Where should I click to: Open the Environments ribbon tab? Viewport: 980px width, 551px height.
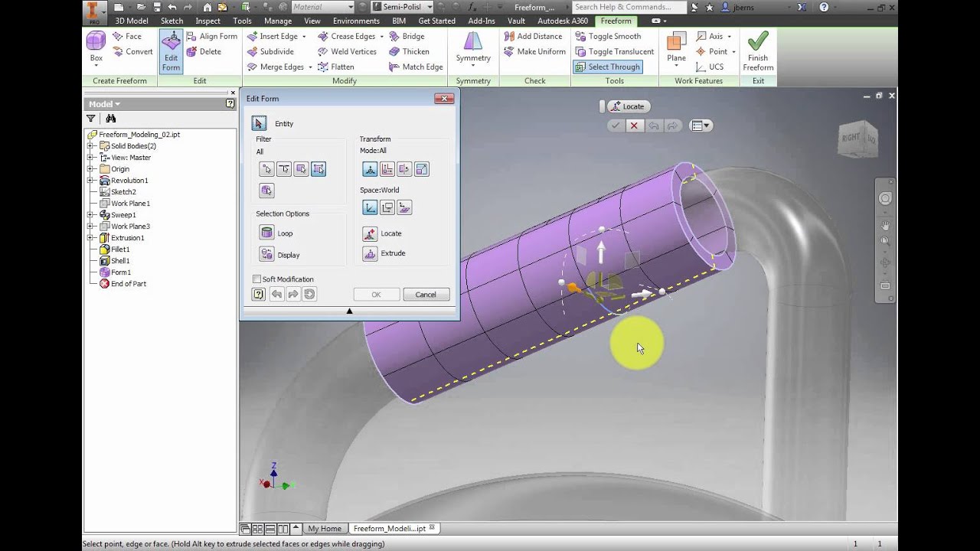pyautogui.click(x=356, y=21)
